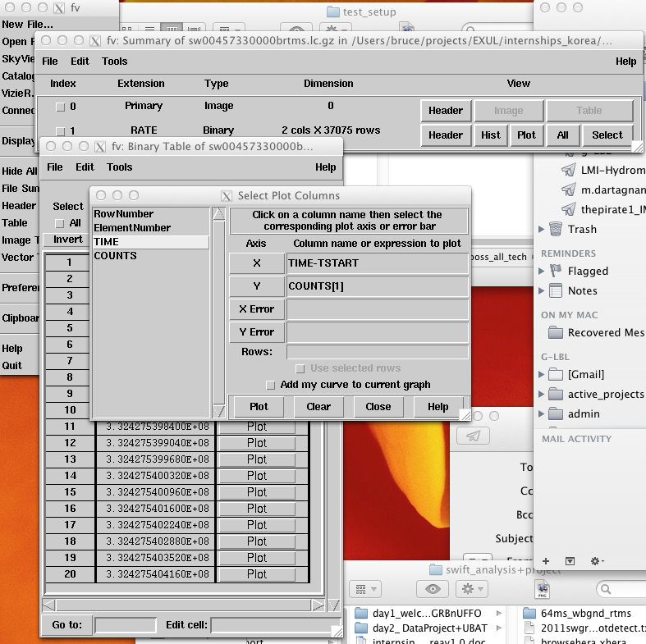The width and height of the screenshot is (646, 644).
Task: Open the Notes icon under Reminders
Action: click(x=556, y=290)
